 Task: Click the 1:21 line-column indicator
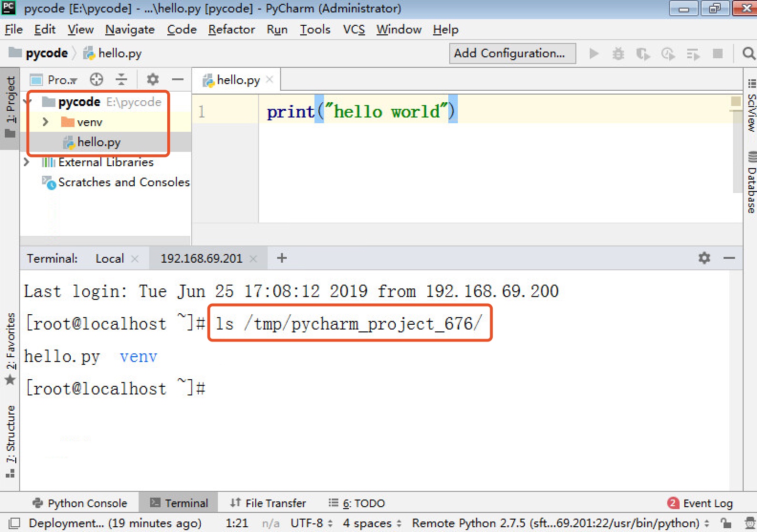pyautogui.click(x=237, y=523)
